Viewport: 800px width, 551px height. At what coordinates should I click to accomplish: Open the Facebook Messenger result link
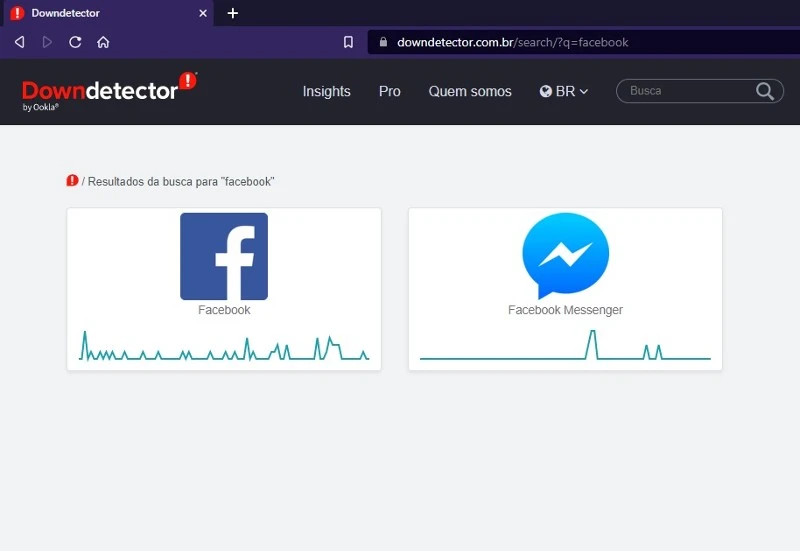tap(565, 310)
